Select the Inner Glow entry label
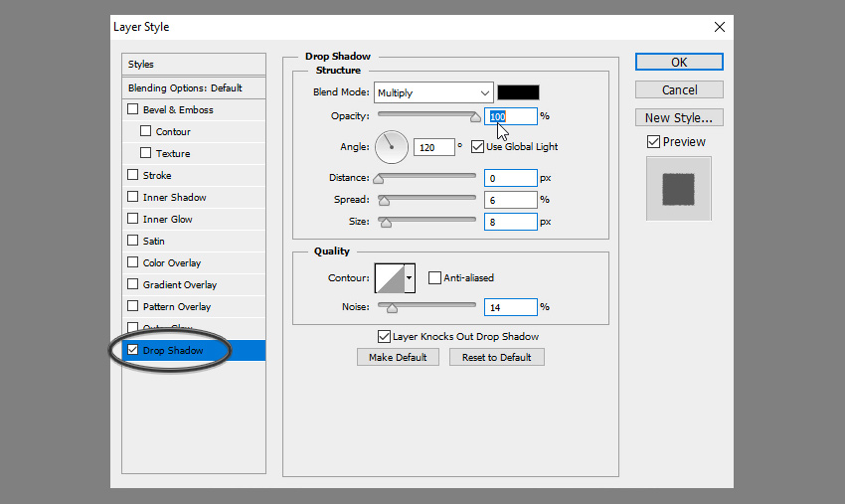Screen dimensions: 845x504 (x=168, y=219)
